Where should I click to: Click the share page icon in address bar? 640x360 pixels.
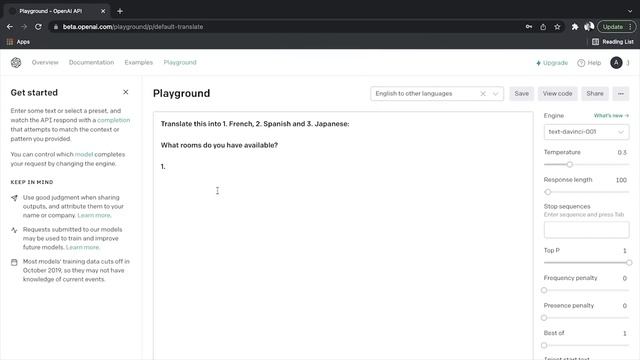tap(543, 27)
